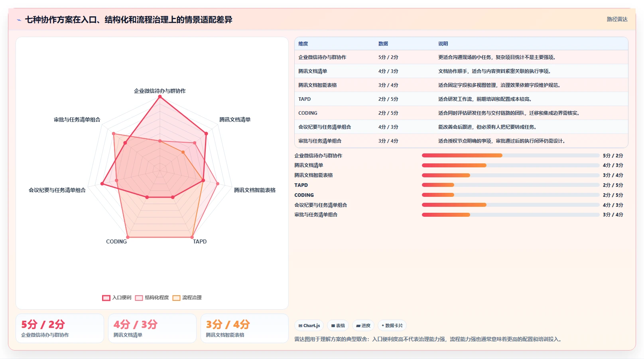
Task: Click the description about 固定字段和多视图管理
Action: coord(499,85)
